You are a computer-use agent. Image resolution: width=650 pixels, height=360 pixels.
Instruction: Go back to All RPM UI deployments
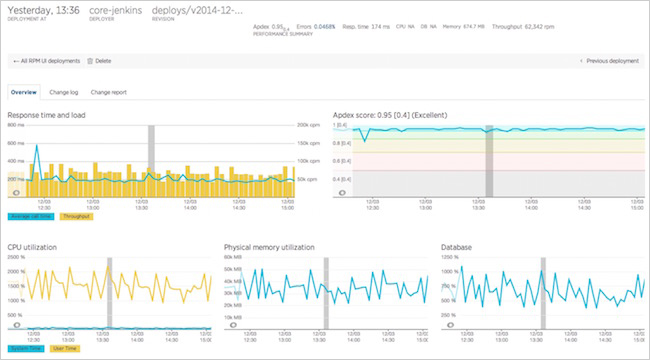pos(46,61)
